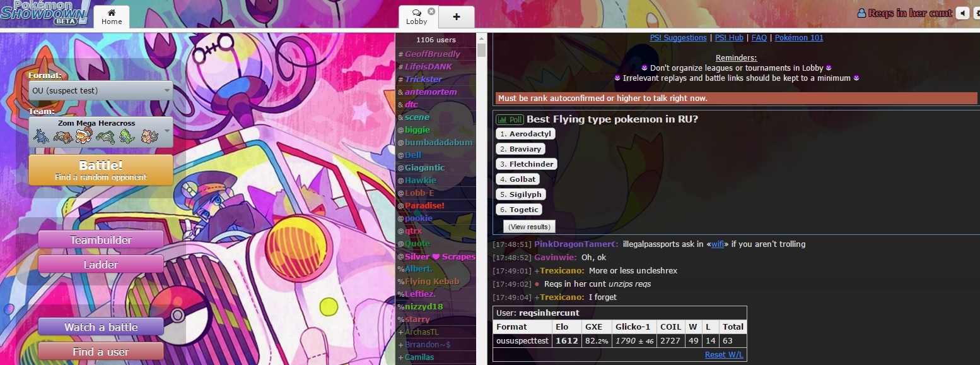Select user dtc in user list
Viewport: 980px width, 365px height.
pos(436,105)
